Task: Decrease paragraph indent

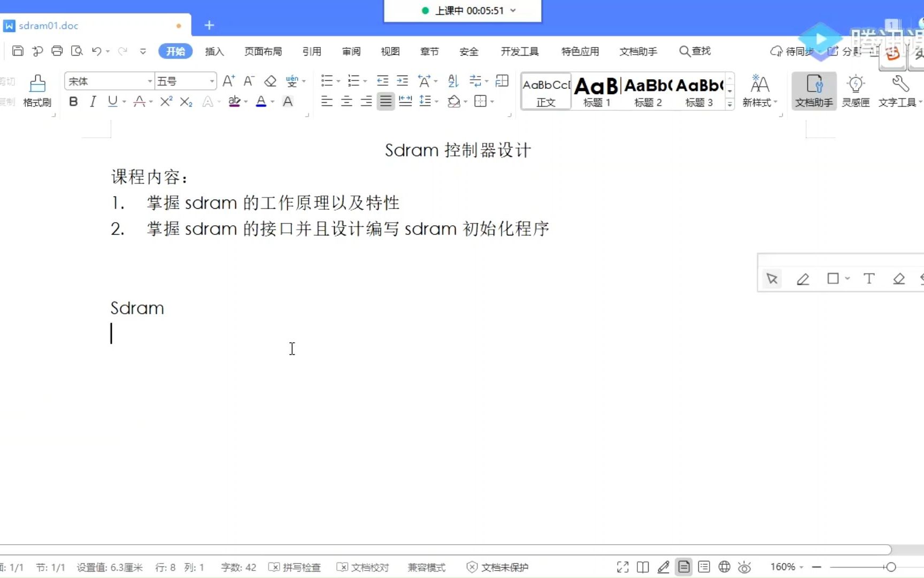Action: pos(382,81)
